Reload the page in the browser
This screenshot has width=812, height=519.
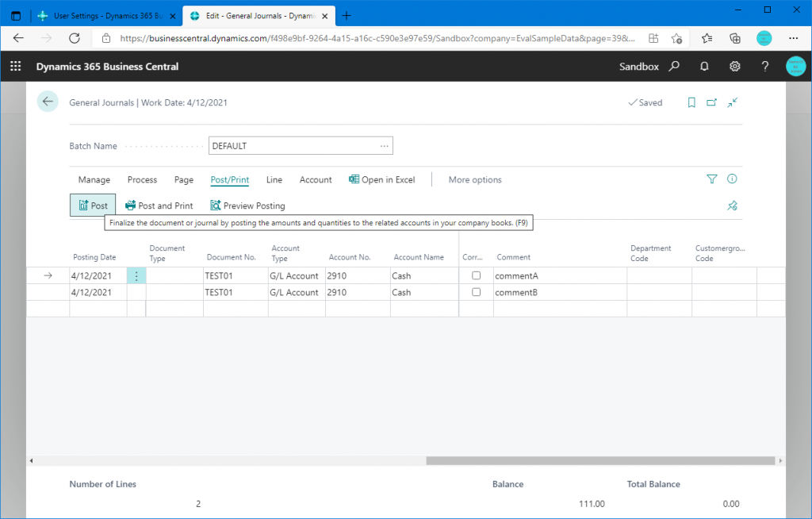tap(75, 38)
